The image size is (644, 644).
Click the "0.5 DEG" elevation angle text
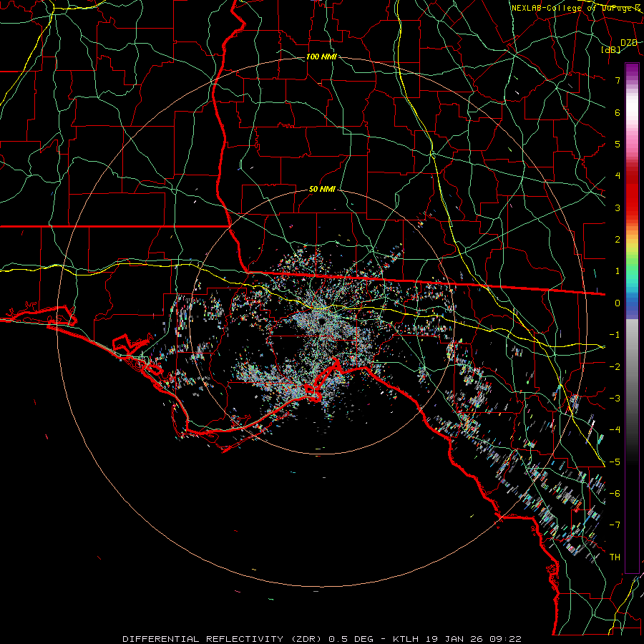pyautogui.click(x=351, y=639)
